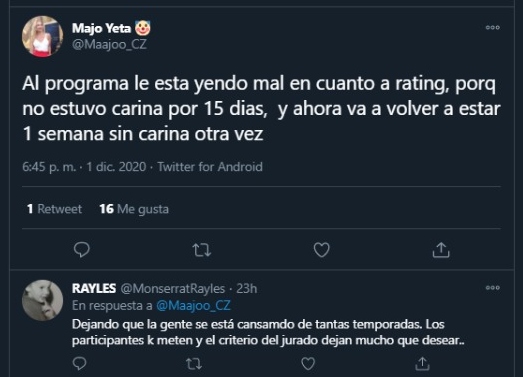523x377 pixels.
Task: Retweet the RAYLES reply
Action: (194, 364)
